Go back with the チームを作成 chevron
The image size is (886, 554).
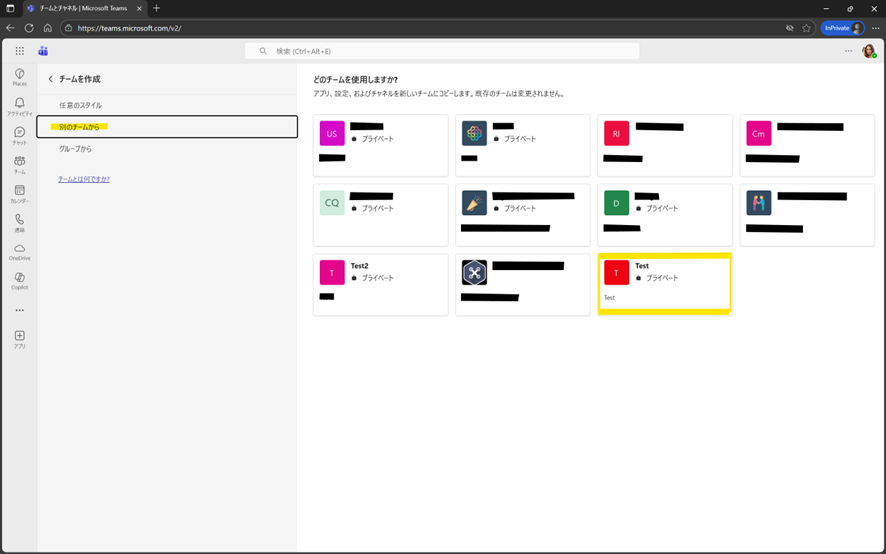[x=50, y=79]
